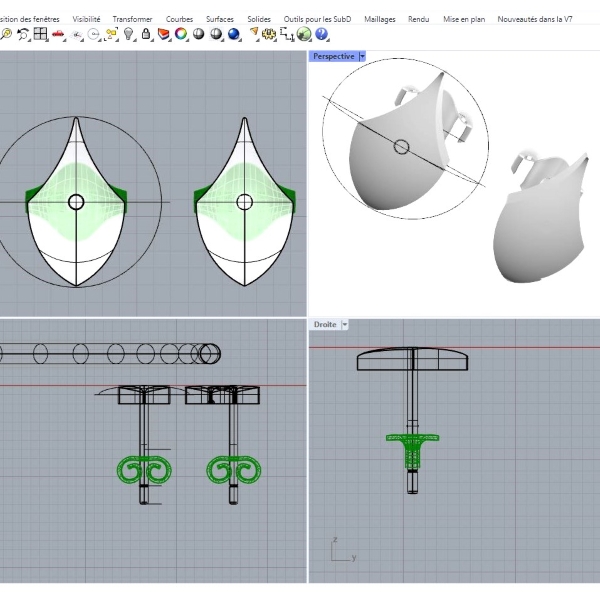Open the Solides toolbar tab
Screen dimensions: 600x600
[x=259, y=19]
